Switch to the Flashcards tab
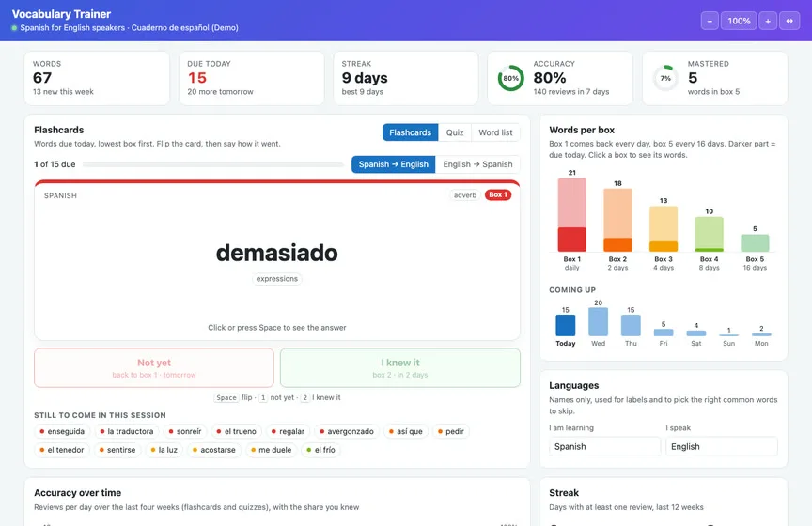The width and height of the screenshot is (812, 526). pos(410,132)
